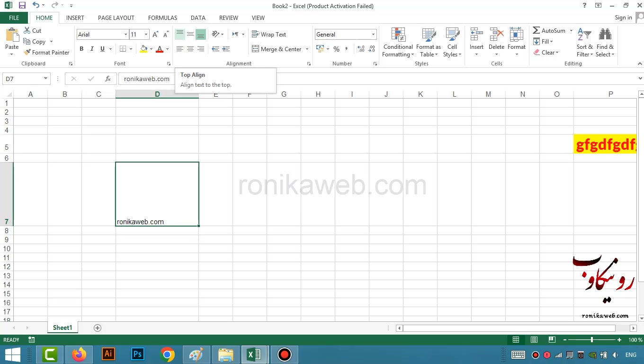Apply comma style number format
Viewport: 644px width, 364px height.
(347, 49)
